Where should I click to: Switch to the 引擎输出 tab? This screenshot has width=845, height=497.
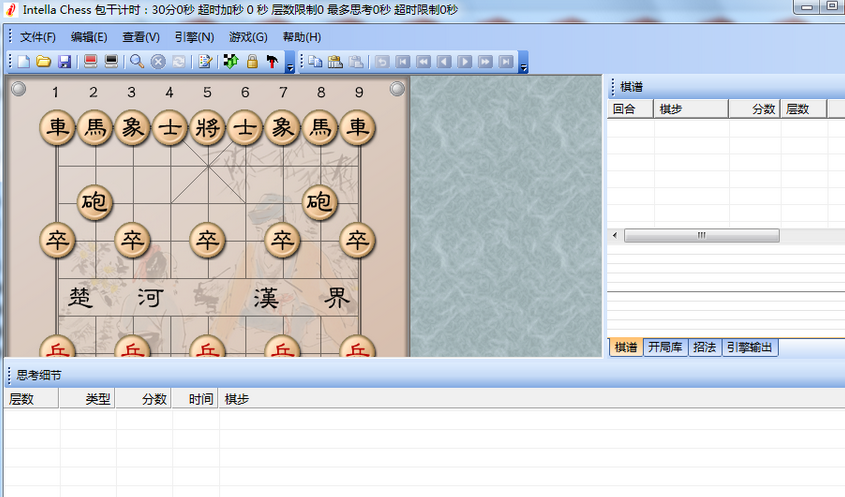[x=750, y=347]
